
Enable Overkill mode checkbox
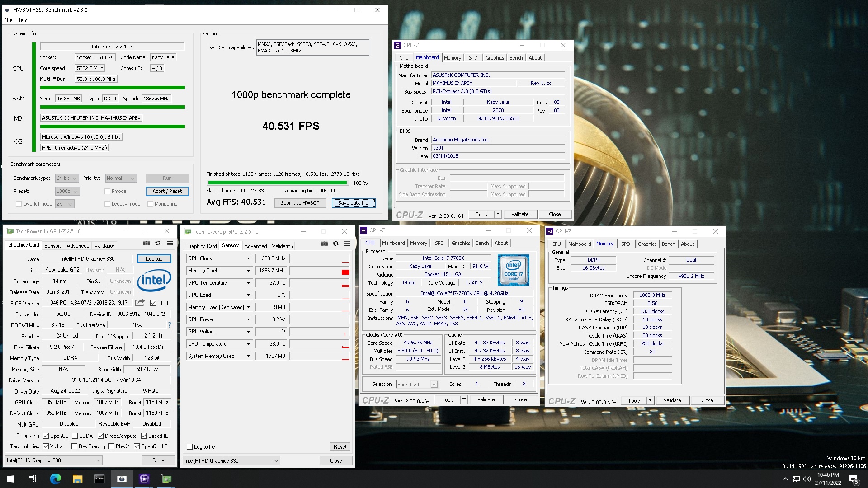pyautogui.click(x=19, y=204)
